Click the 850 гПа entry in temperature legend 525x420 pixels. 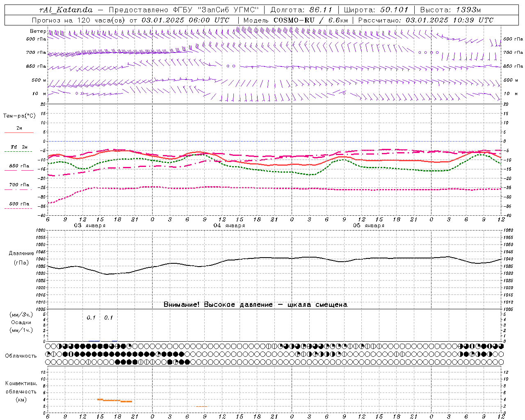19,166
